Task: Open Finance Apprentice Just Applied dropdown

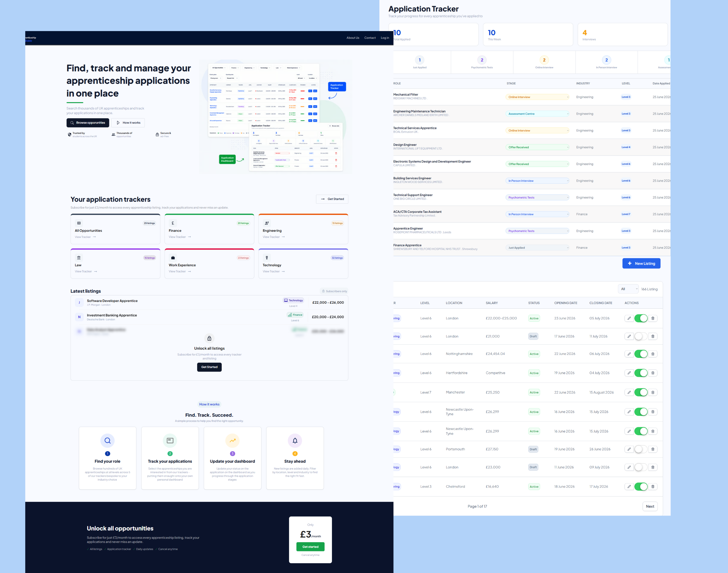Action: pos(537,248)
